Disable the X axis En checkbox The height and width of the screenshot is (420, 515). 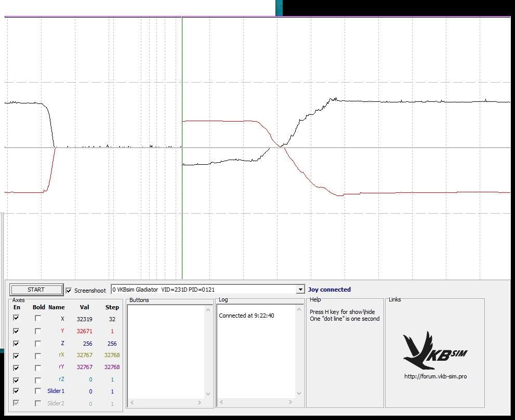click(17, 318)
